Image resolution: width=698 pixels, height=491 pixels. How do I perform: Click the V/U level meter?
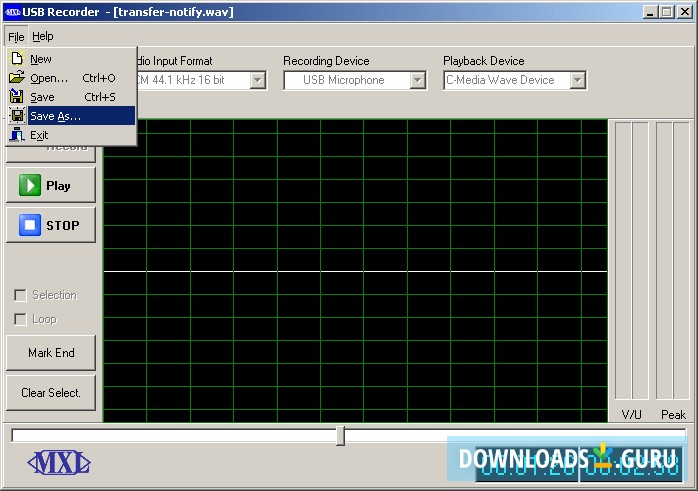(x=631, y=261)
